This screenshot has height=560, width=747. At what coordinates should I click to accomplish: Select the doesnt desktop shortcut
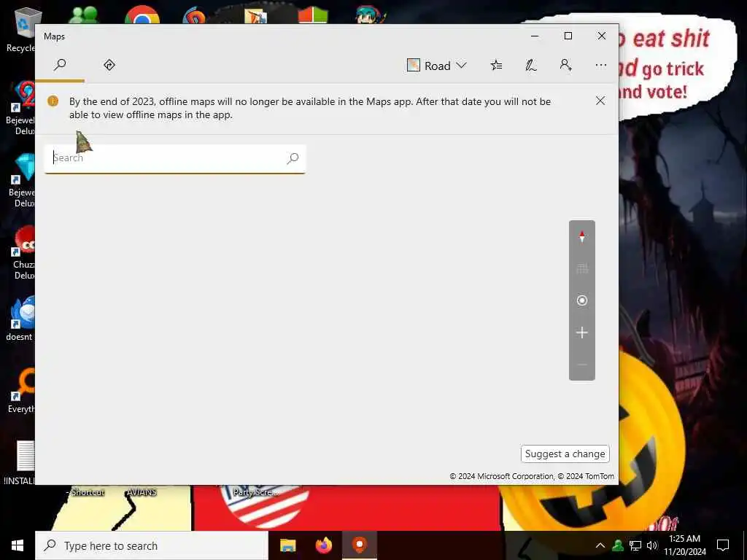click(x=21, y=319)
